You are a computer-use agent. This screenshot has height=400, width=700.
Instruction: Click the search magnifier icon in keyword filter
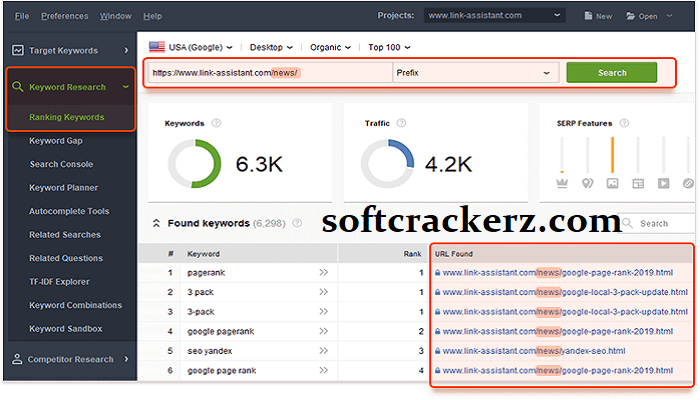pyautogui.click(x=627, y=223)
